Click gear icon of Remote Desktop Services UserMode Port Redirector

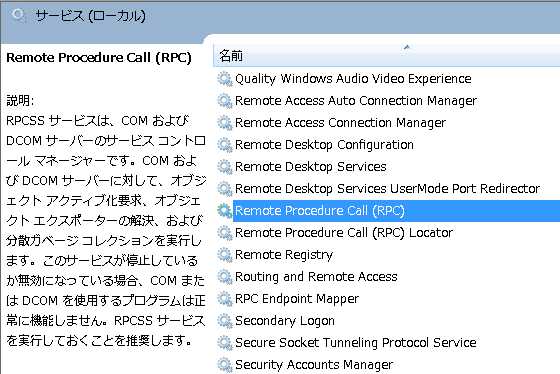(225, 189)
